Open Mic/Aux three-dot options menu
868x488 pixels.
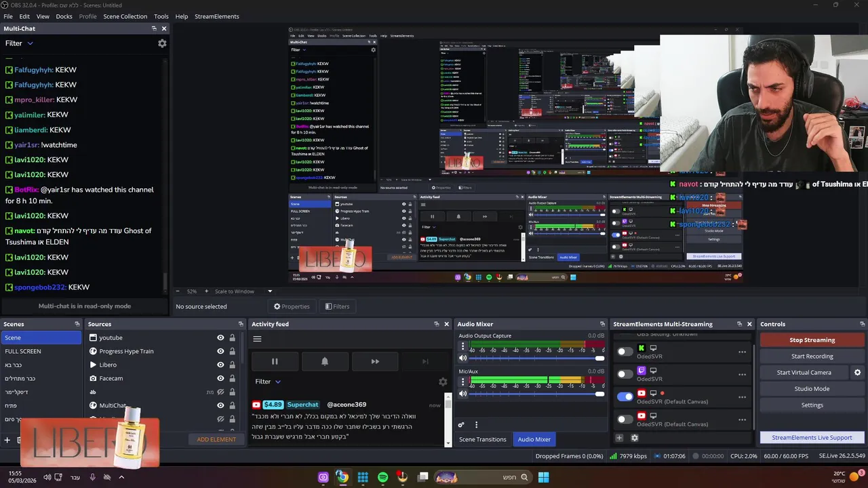coord(462,382)
